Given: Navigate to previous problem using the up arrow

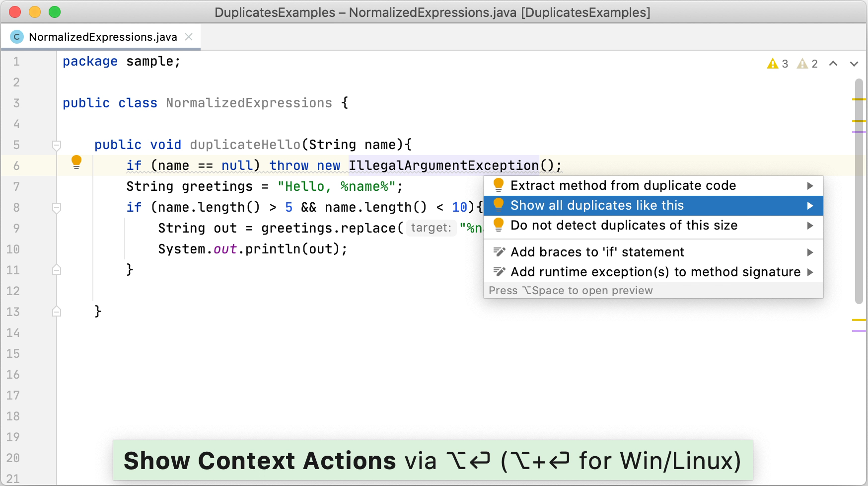Looking at the screenshot, I should [x=834, y=64].
